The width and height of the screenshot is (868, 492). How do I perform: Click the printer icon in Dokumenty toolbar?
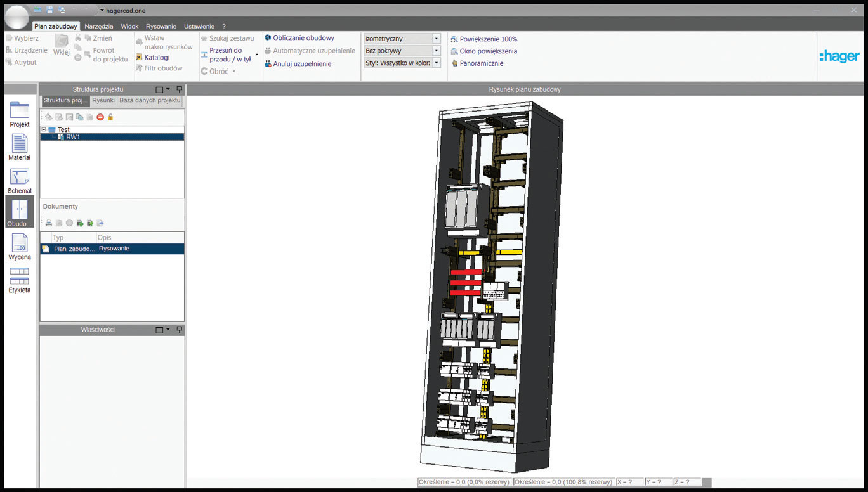tap(48, 223)
